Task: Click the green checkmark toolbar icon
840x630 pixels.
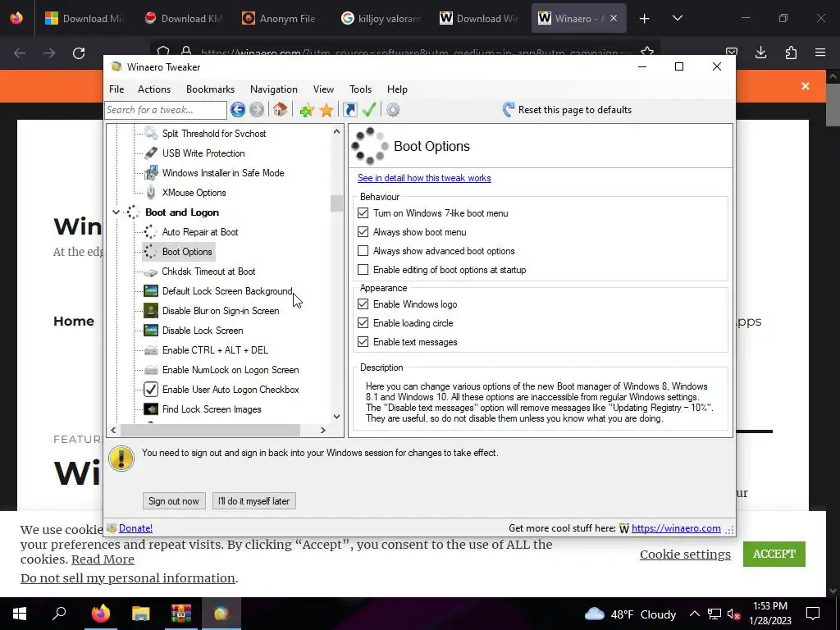Action: tap(369, 110)
